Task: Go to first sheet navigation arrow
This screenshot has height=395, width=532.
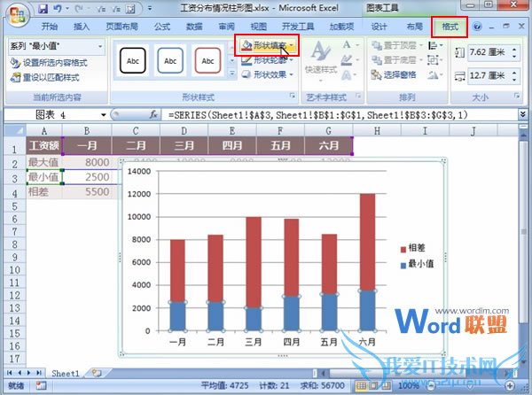Action: 10,373
